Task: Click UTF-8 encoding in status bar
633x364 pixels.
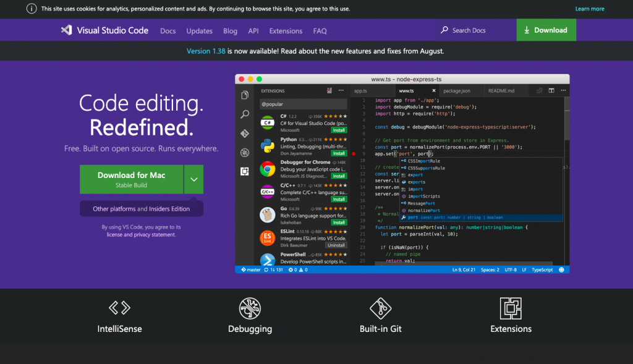Action: pyautogui.click(x=510, y=269)
